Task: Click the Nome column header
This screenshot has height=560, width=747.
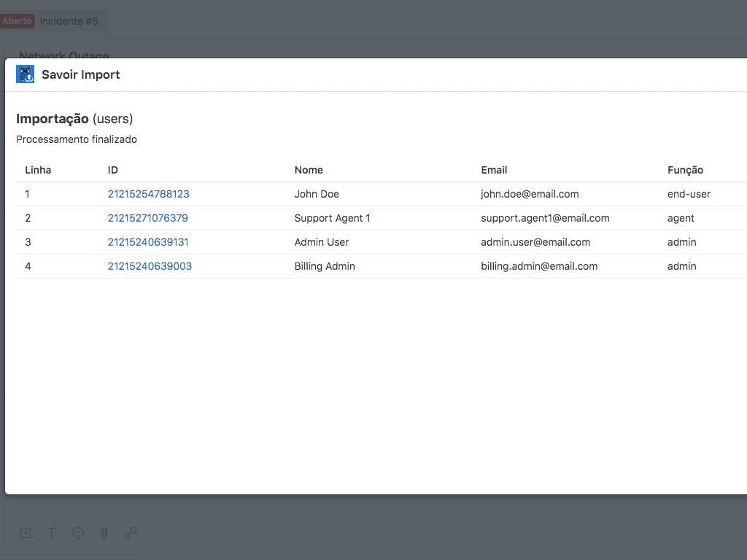Action: tap(309, 170)
